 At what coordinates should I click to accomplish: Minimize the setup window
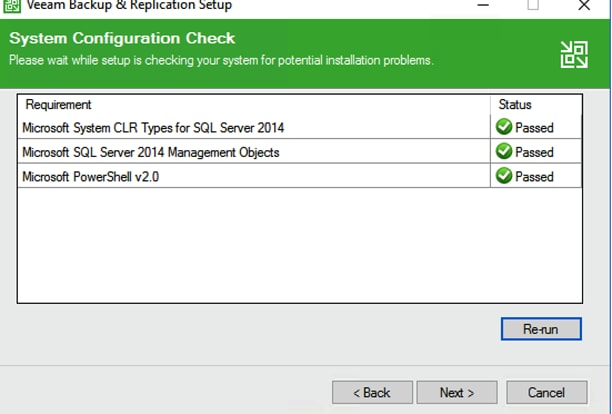(x=483, y=5)
